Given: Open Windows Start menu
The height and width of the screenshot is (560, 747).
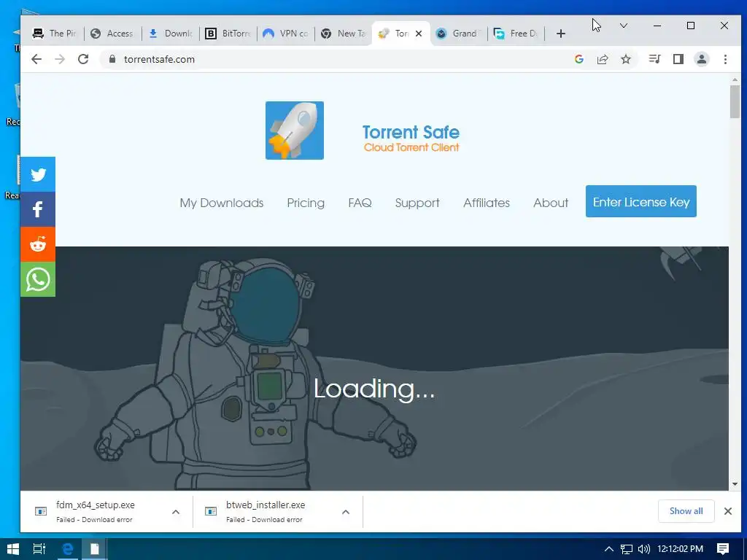Looking at the screenshot, I should tap(13, 548).
